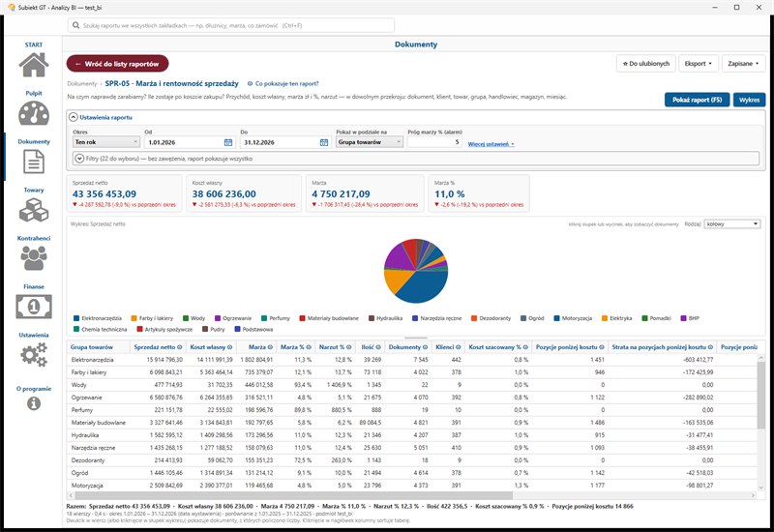This screenshot has height=532, width=774.
Task: Click info icon beside Dokumenty column header
Action: click(425, 347)
